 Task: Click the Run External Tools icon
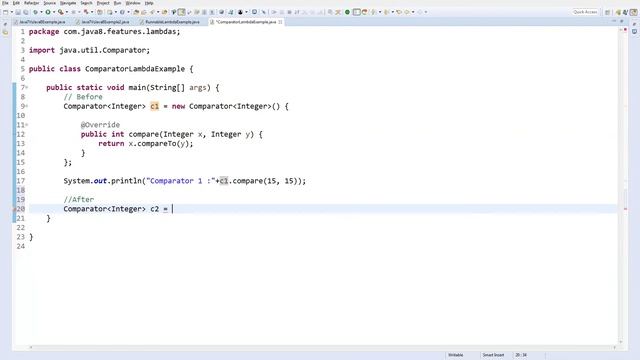(x=60, y=12)
